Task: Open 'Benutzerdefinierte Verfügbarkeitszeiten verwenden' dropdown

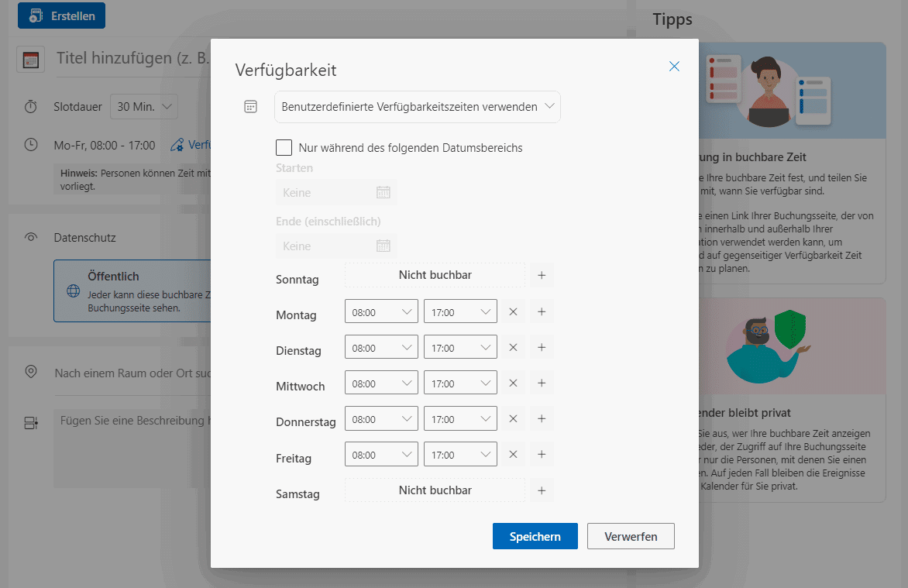Action: [417, 107]
